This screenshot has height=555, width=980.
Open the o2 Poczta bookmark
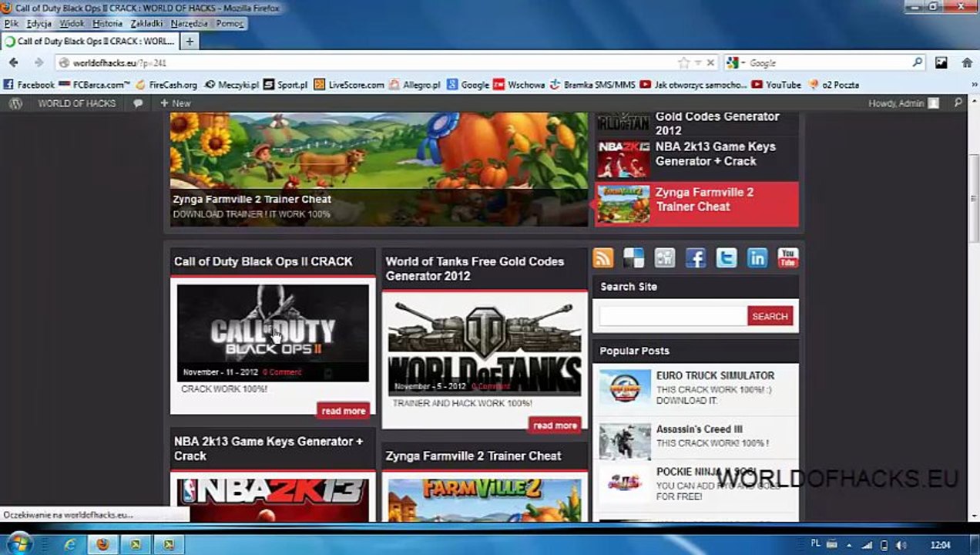pos(834,85)
